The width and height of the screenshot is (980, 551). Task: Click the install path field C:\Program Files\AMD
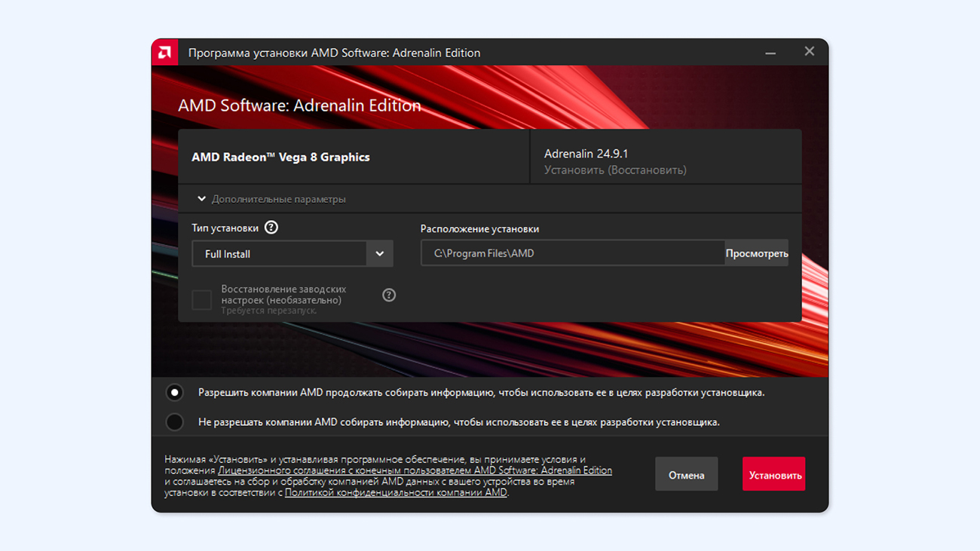573,253
